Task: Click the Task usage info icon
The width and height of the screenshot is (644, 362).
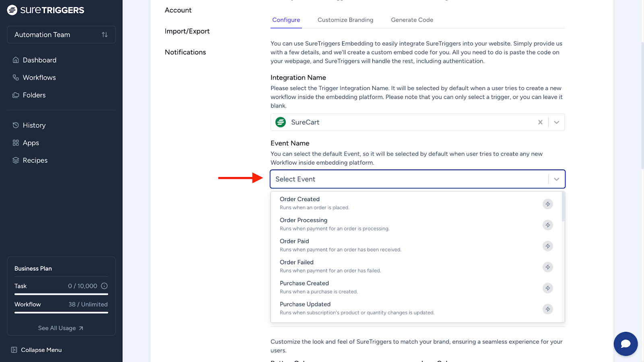Action: (x=104, y=286)
